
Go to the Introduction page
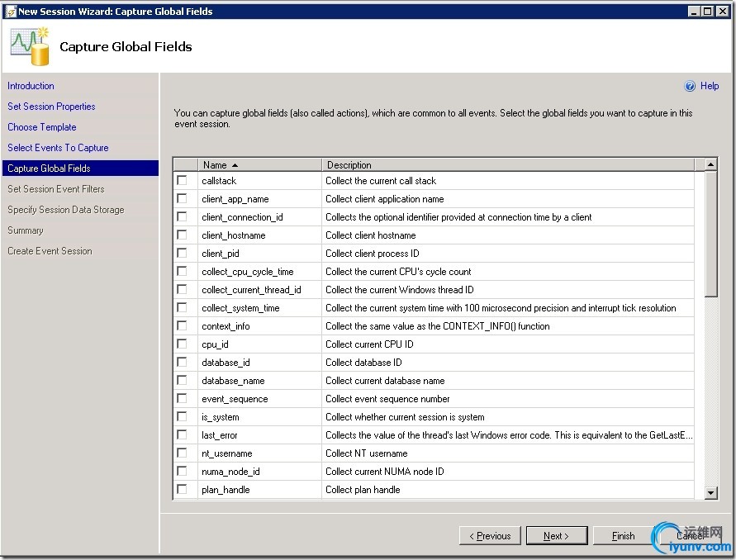tap(31, 86)
